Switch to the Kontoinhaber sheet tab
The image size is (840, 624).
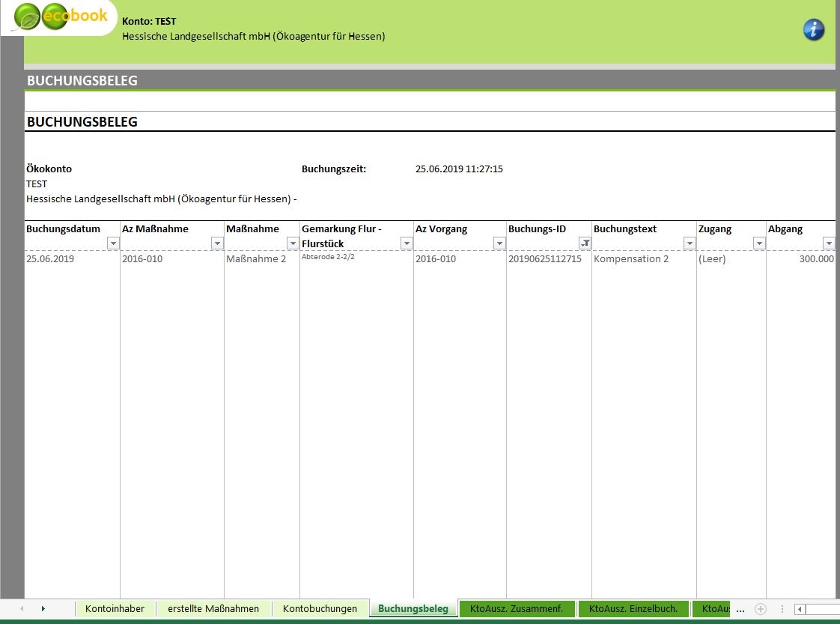(115, 609)
